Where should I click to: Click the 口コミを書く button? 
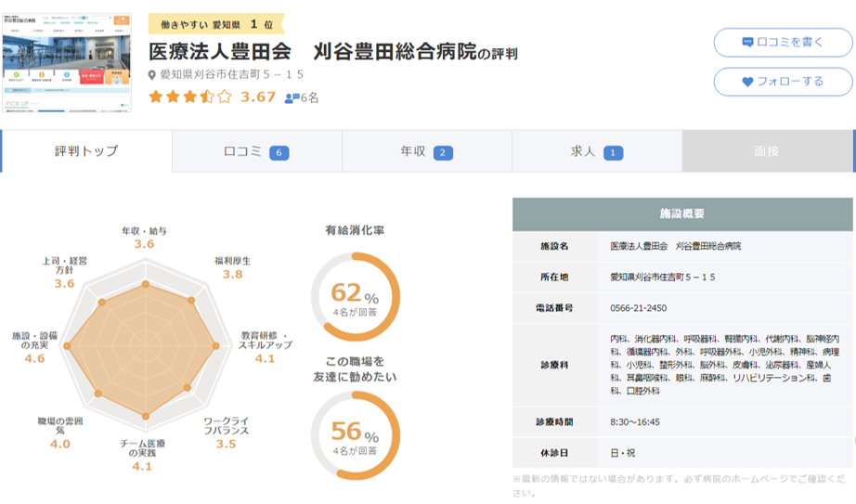point(782,43)
